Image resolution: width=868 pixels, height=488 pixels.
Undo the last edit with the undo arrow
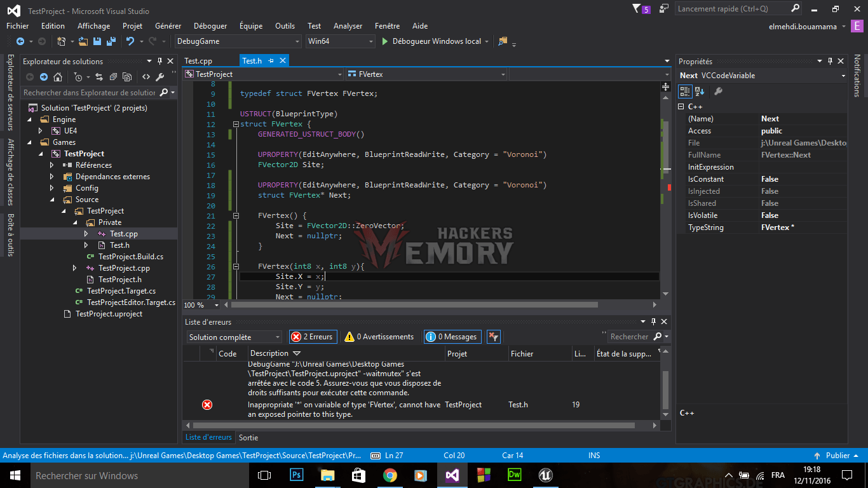pos(130,41)
